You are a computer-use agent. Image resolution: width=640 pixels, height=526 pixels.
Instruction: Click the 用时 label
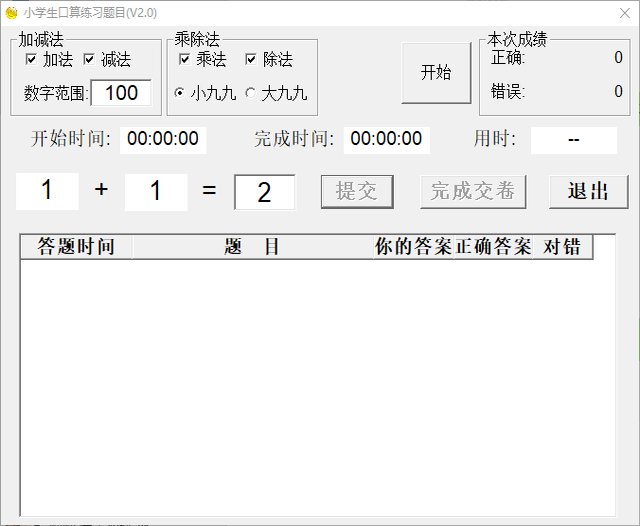click(495, 139)
